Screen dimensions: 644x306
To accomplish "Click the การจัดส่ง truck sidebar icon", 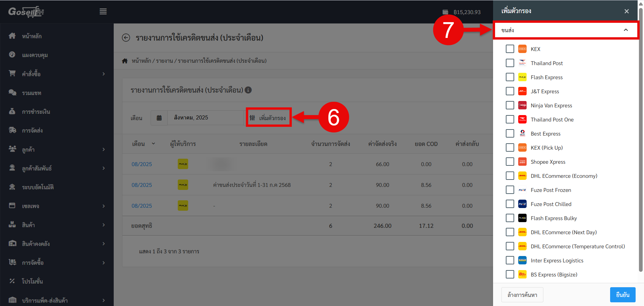I will [12, 130].
